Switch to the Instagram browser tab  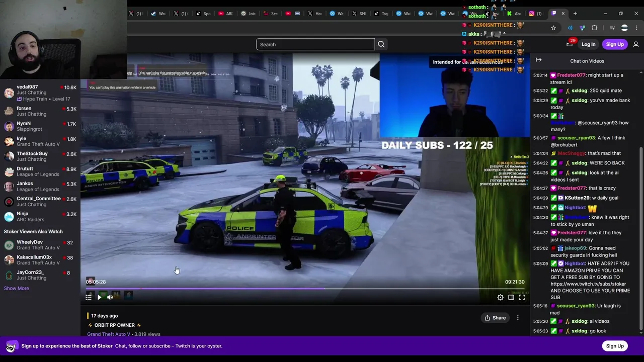(535, 14)
